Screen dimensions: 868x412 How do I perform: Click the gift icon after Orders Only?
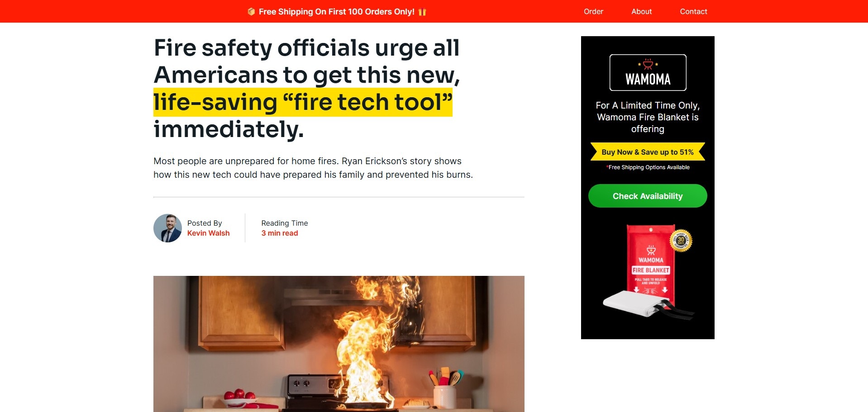[x=422, y=12]
